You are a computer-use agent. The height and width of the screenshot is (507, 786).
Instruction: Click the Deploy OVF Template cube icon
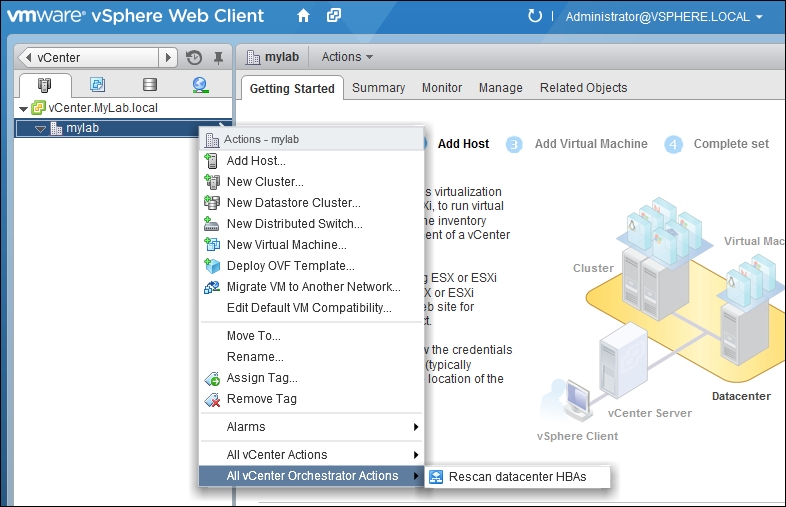212,266
